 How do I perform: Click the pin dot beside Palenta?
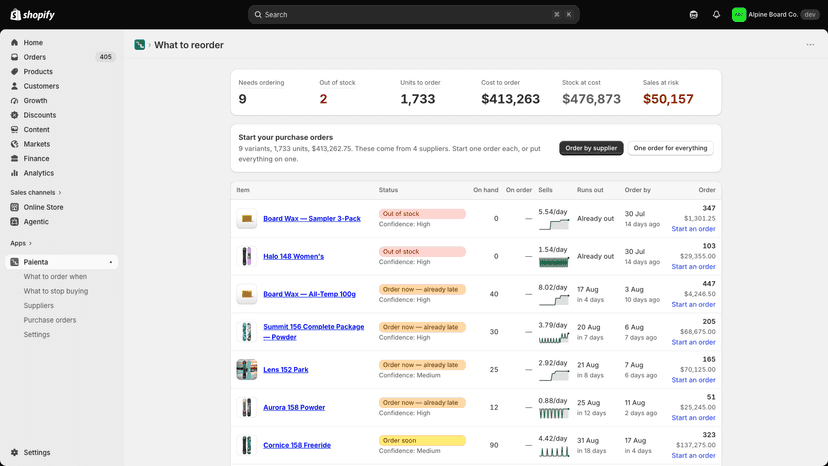pos(110,262)
